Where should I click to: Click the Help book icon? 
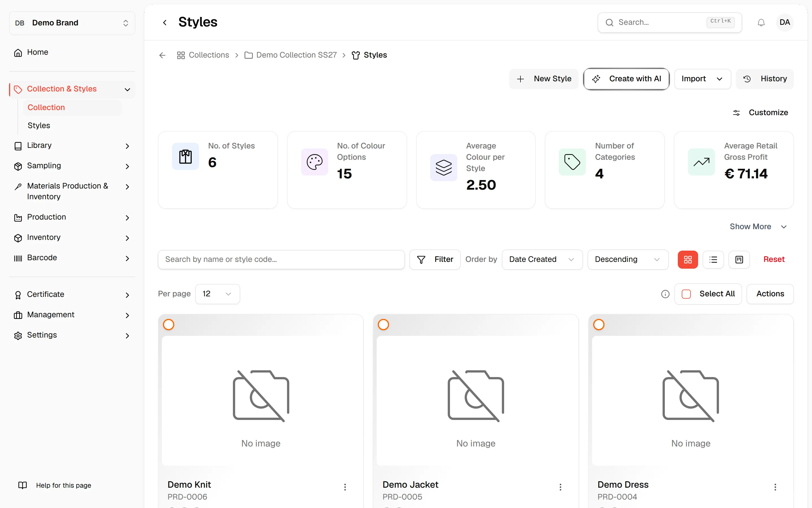23,485
